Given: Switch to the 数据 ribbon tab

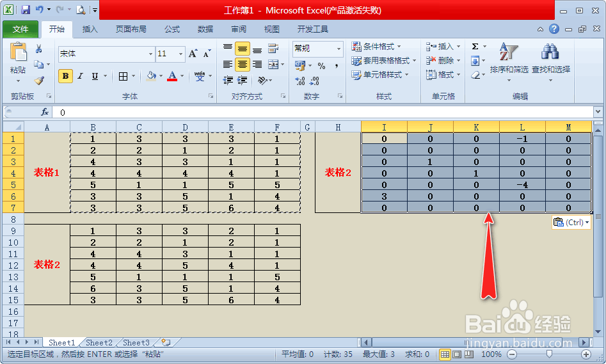Looking at the screenshot, I should coord(205,29).
